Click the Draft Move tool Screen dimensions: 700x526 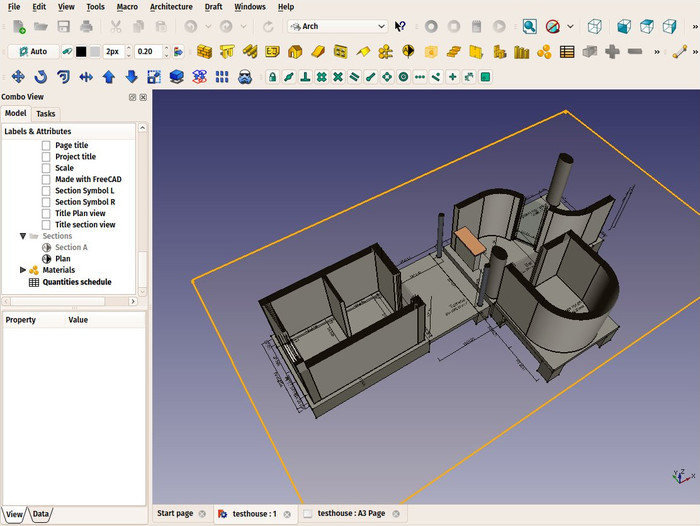[18, 76]
